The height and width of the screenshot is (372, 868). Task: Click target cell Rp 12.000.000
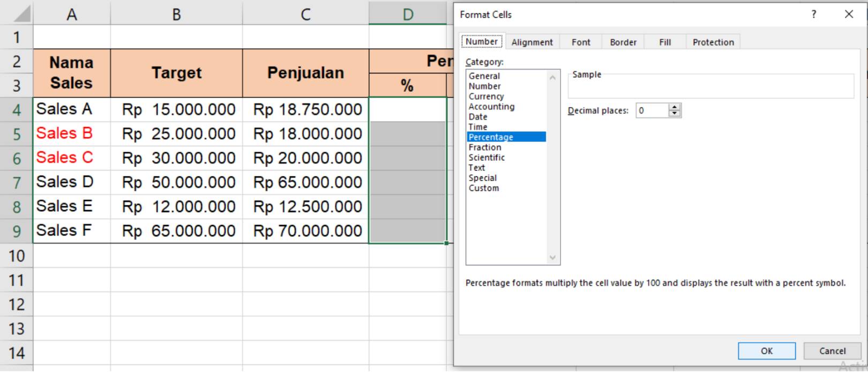(176, 206)
